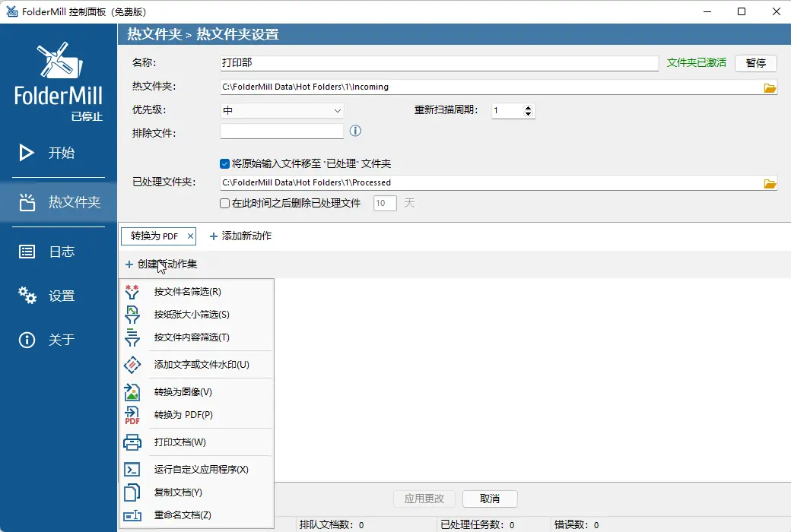Select 转换为图像(V) action
This screenshot has width=791, height=532.
[x=197, y=392]
